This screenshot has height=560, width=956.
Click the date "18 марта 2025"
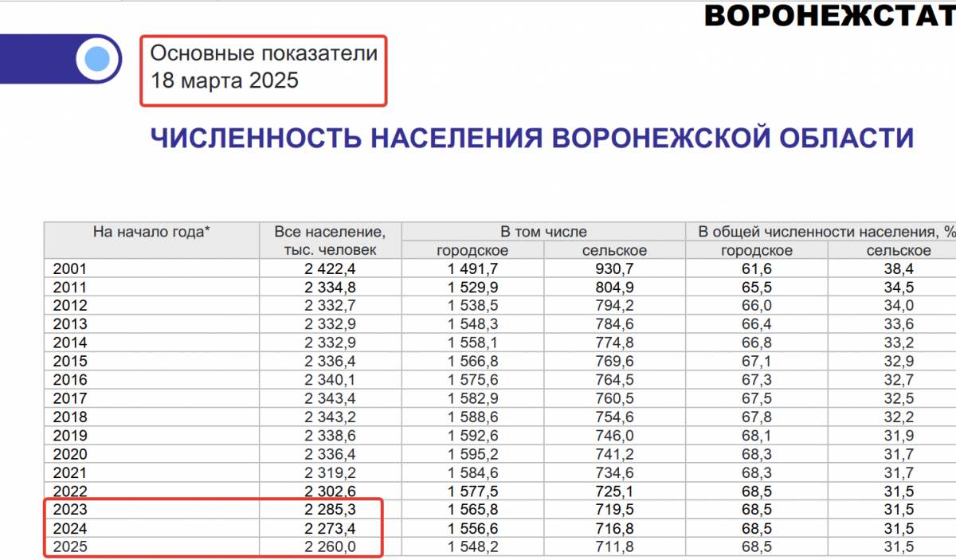[x=225, y=80]
